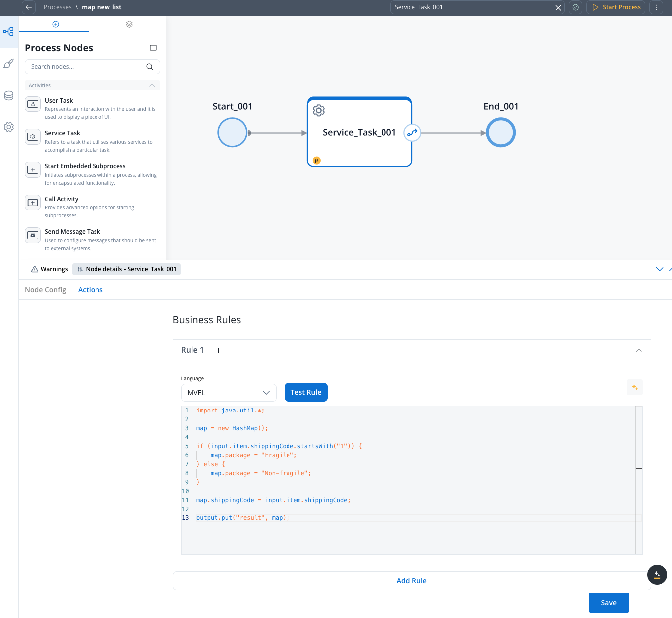
Task: Switch to the Node Config tab
Action: (x=45, y=290)
